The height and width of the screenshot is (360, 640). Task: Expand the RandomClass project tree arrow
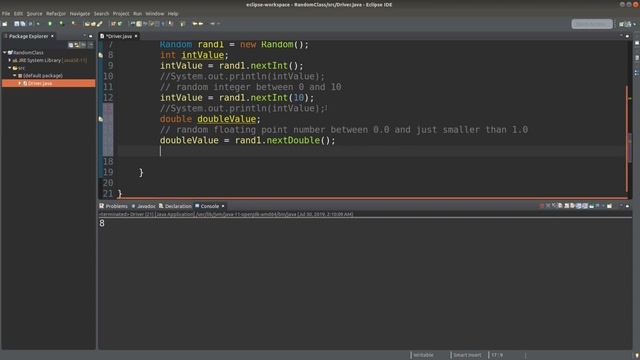tap(4, 52)
